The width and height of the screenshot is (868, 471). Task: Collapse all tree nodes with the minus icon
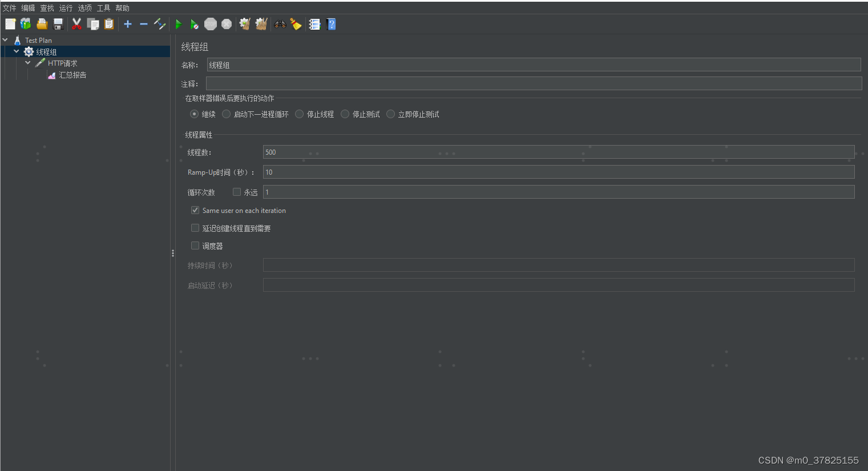(143, 24)
